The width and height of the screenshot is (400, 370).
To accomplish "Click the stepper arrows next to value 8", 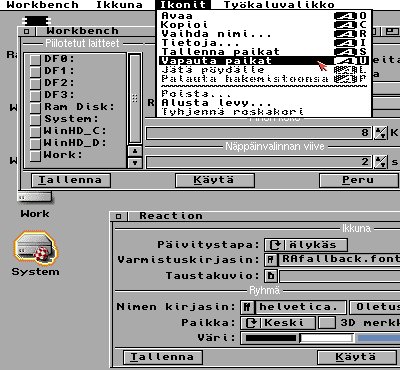I will pos(381,133).
